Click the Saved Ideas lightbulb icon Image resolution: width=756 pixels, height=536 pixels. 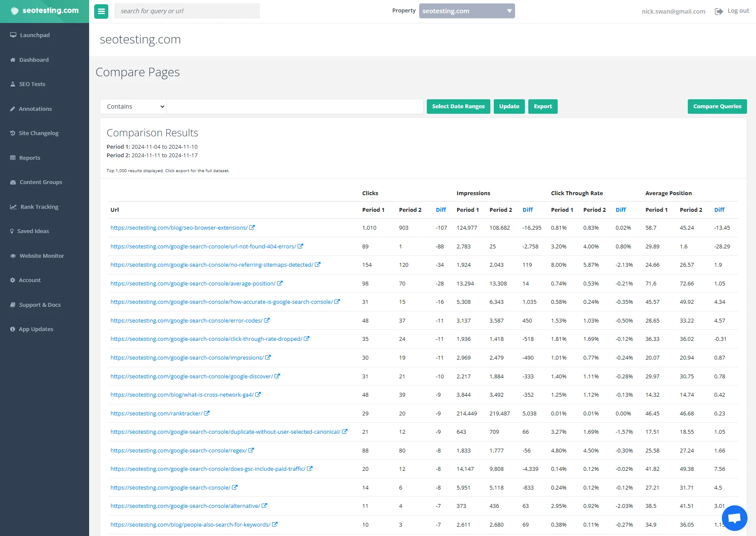(x=12, y=231)
